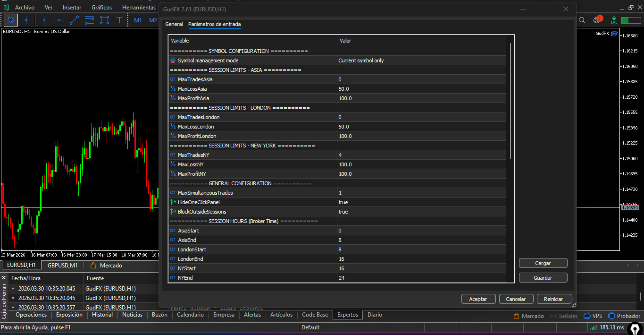644x335 pixels.
Task: Click the Cargar button
Action: [543, 263]
